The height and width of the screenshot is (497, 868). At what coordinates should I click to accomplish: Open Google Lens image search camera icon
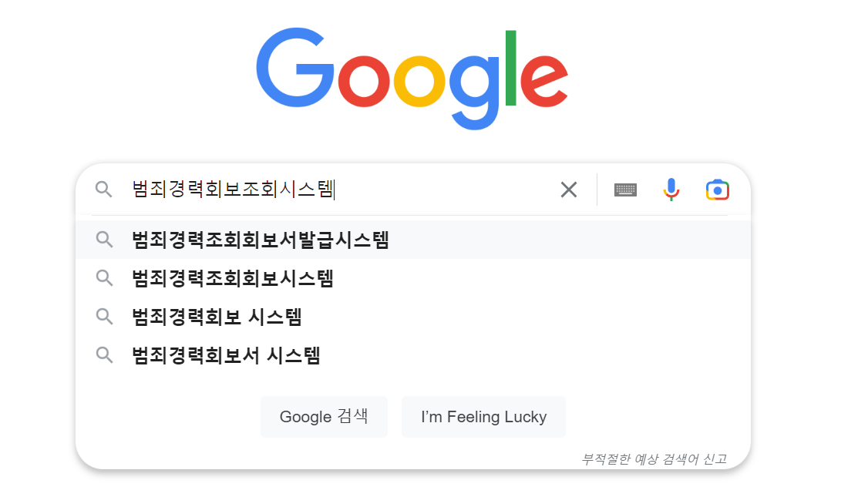(717, 189)
